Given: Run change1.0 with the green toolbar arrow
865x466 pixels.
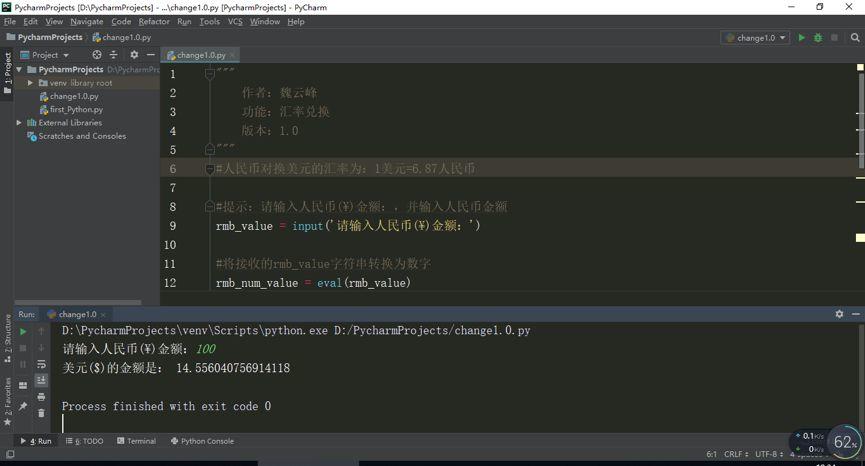Looking at the screenshot, I should (802, 38).
